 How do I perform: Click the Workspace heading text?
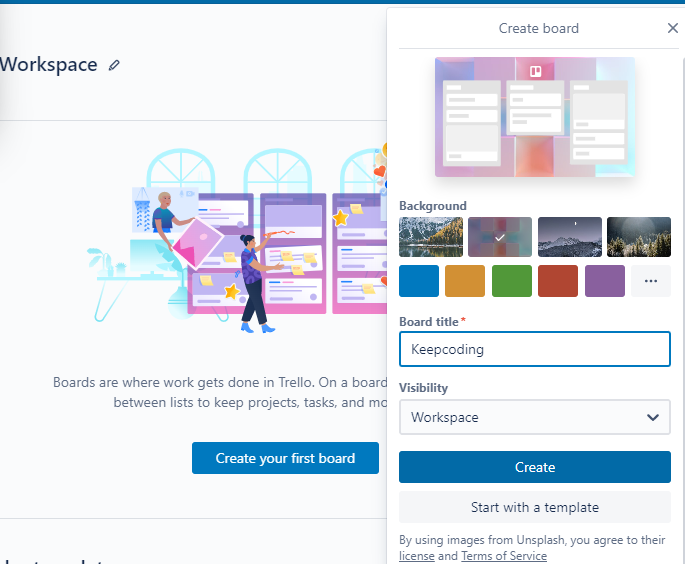[x=48, y=65]
